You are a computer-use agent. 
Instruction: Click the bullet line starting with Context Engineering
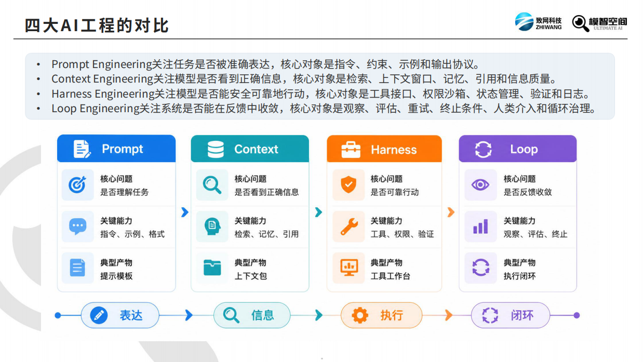(304, 79)
